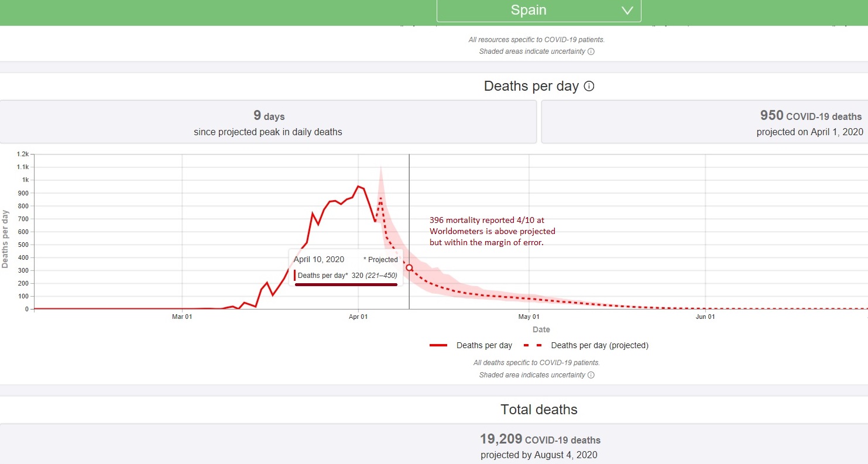
Task: Click the 'Mar 01' date axis label
Action: click(x=182, y=317)
